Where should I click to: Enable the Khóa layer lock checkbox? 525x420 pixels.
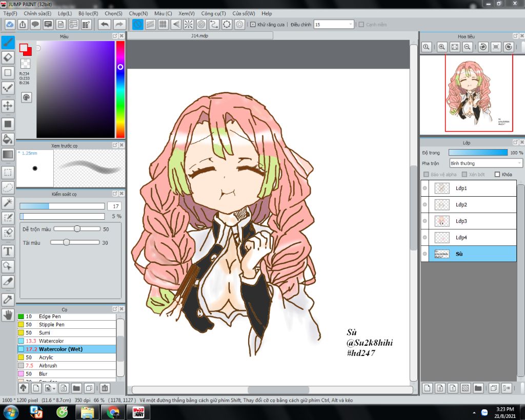tap(497, 174)
